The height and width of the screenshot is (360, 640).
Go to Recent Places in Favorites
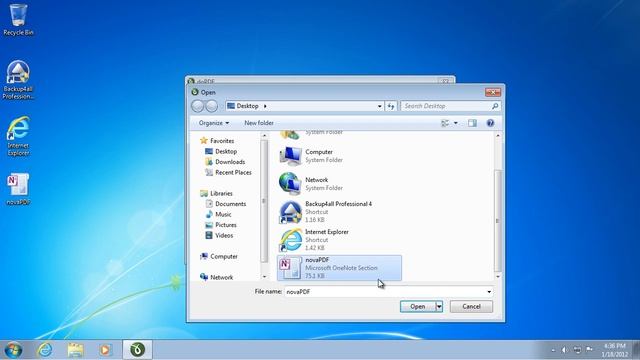point(228,173)
